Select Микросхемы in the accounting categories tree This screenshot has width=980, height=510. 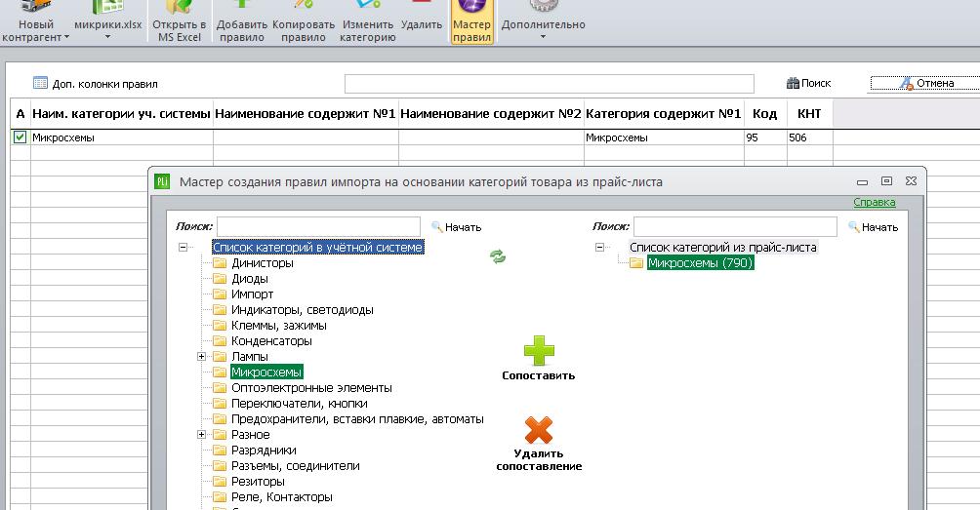click(266, 373)
